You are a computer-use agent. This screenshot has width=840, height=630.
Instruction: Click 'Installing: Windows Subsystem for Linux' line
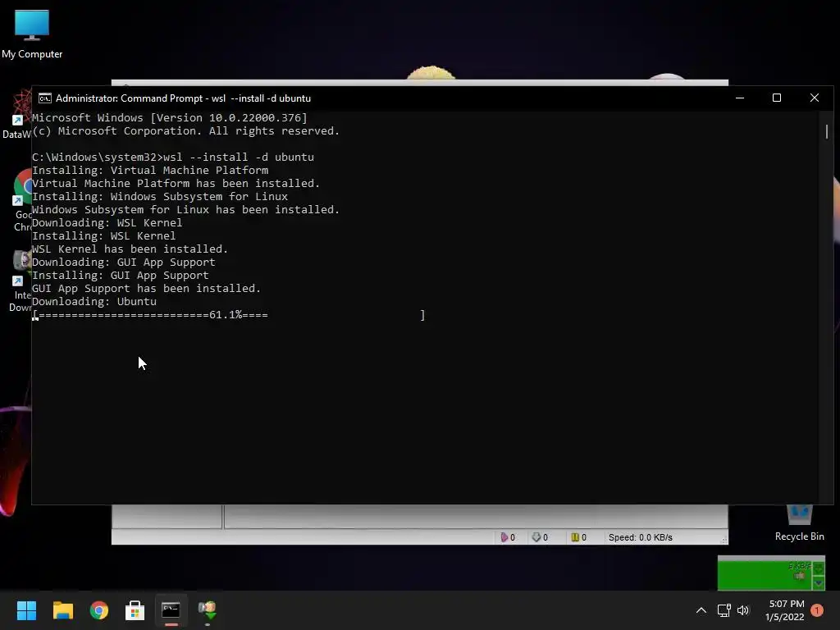pos(160,197)
